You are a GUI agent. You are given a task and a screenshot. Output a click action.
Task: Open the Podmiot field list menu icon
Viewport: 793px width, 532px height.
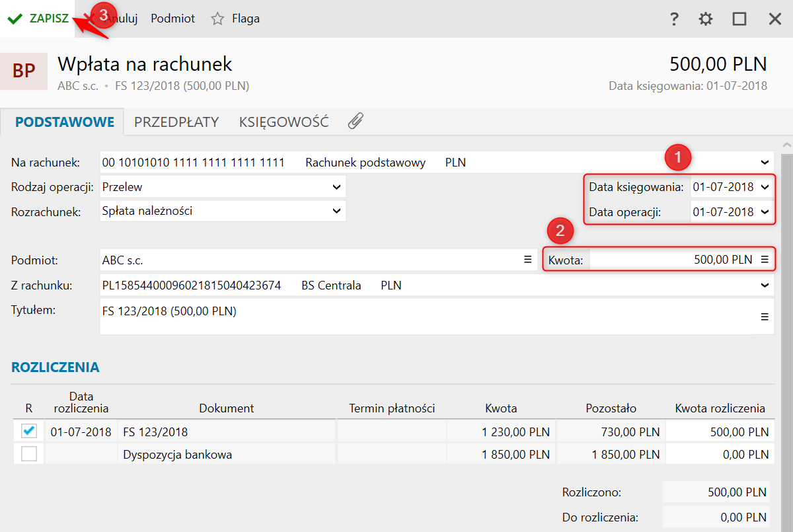click(x=528, y=260)
